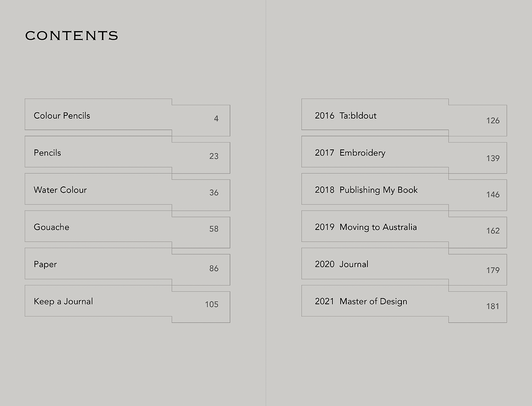
Task: Click page number 126 tab
Action: (x=478, y=120)
